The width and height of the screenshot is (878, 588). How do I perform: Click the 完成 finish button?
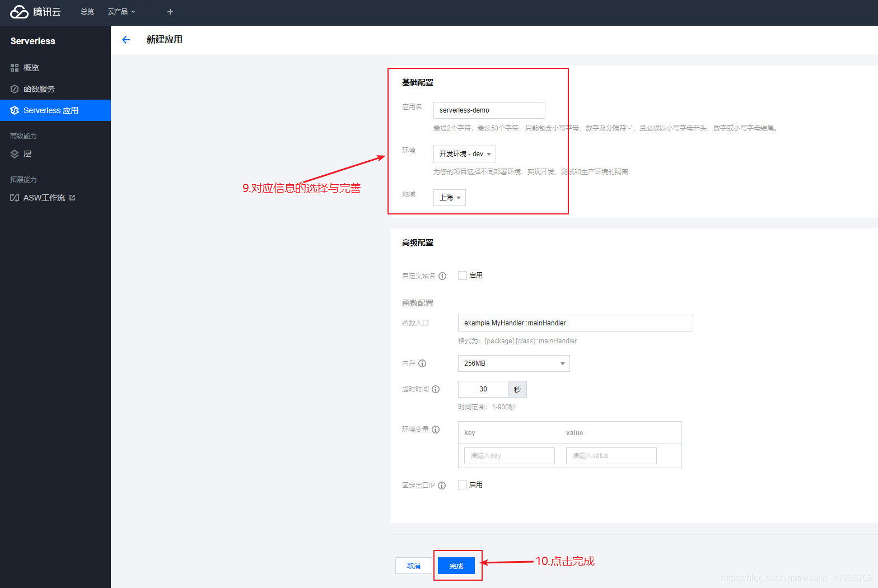coord(456,566)
